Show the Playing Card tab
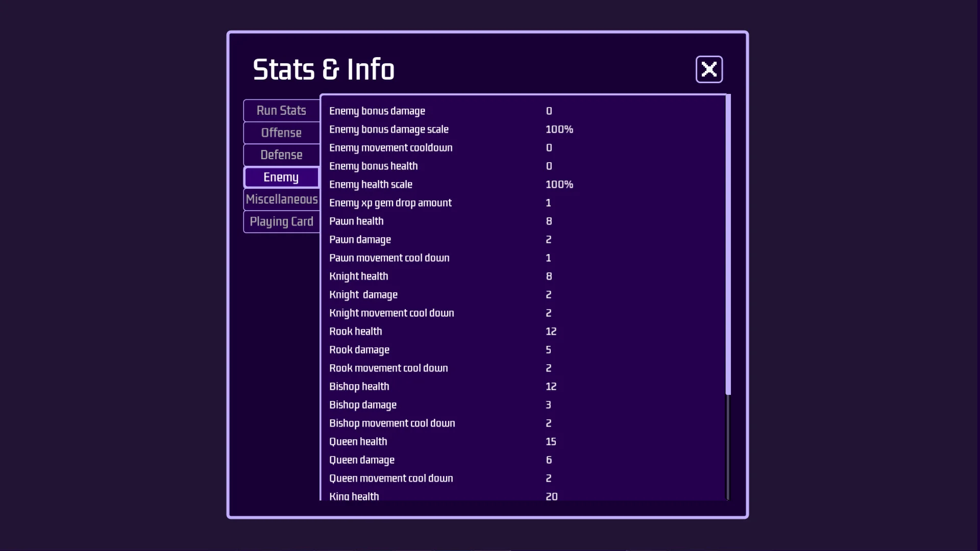This screenshot has width=980, height=551. [x=281, y=221]
